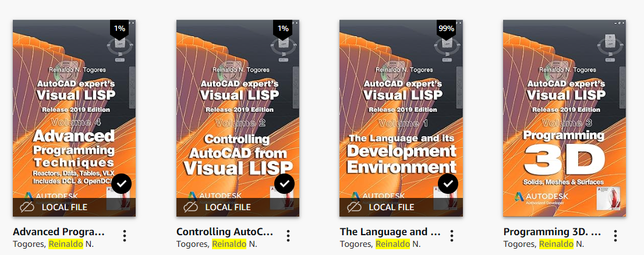Click author 'Togores, Reinaldo N.' under Programming 3D
The height and width of the screenshot is (255, 644).
tap(544, 245)
